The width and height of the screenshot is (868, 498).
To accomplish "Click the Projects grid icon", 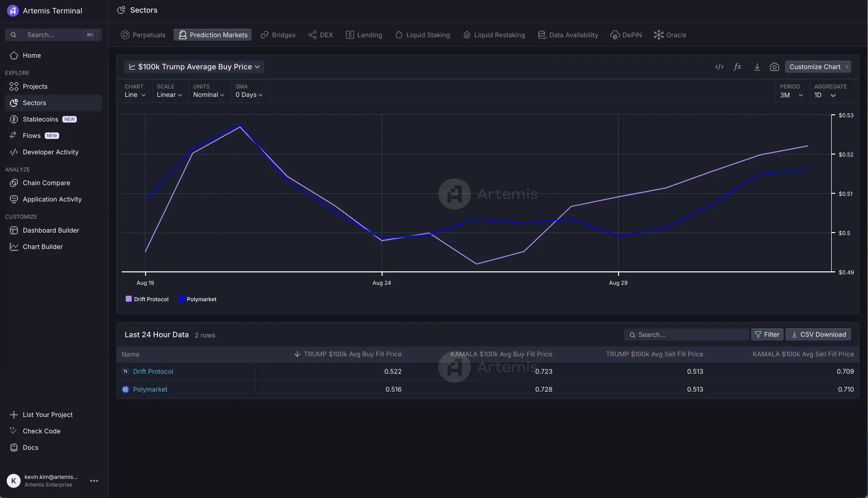I will point(14,86).
